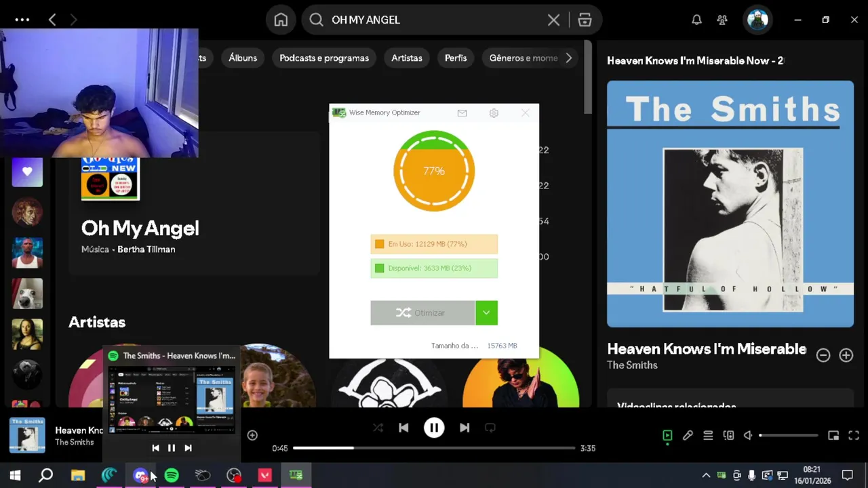Open File Explorer from taskbar

pos(78,475)
